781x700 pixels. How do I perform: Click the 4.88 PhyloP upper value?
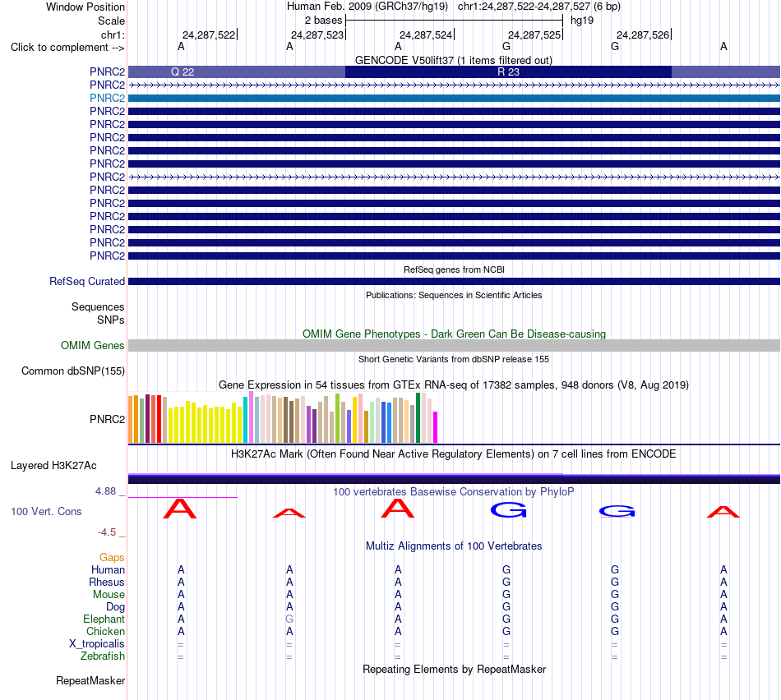(105, 490)
